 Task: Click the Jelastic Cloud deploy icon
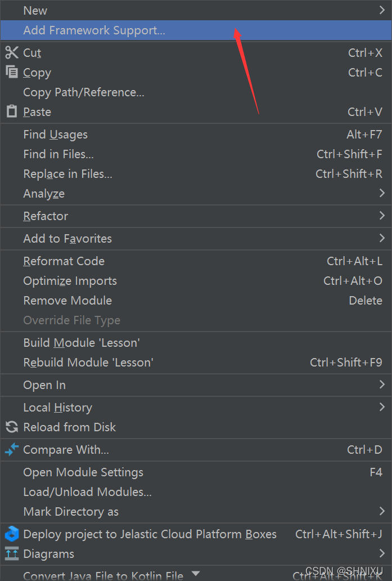coord(11,534)
